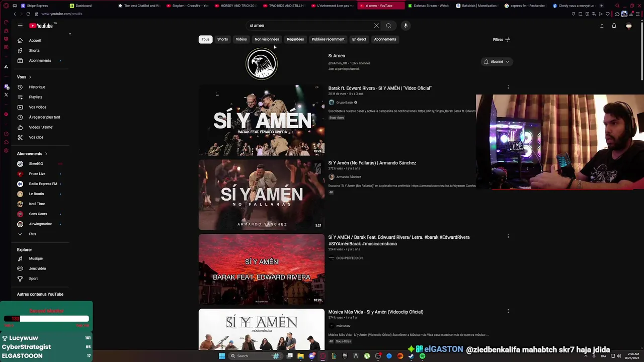Open Spotify from the taskbar
Viewport: 644px width, 362px height.
point(422,356)
